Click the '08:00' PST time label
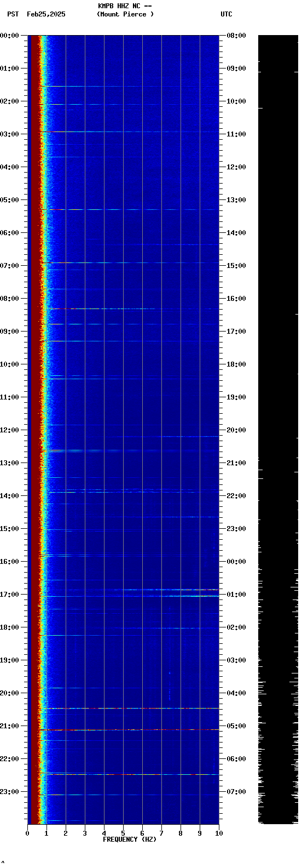Screen dimensions: 302x868 [x=10, y=299]
